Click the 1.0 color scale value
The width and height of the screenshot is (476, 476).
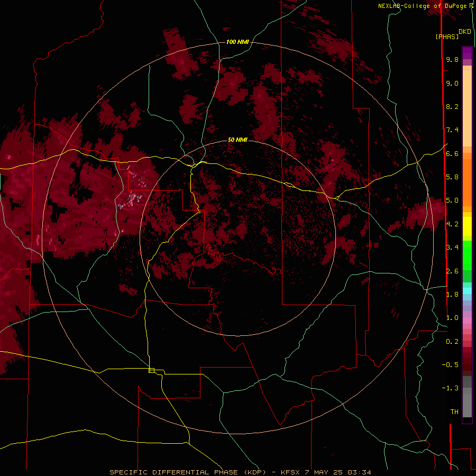pyautogui.click(x=452, y=318)
